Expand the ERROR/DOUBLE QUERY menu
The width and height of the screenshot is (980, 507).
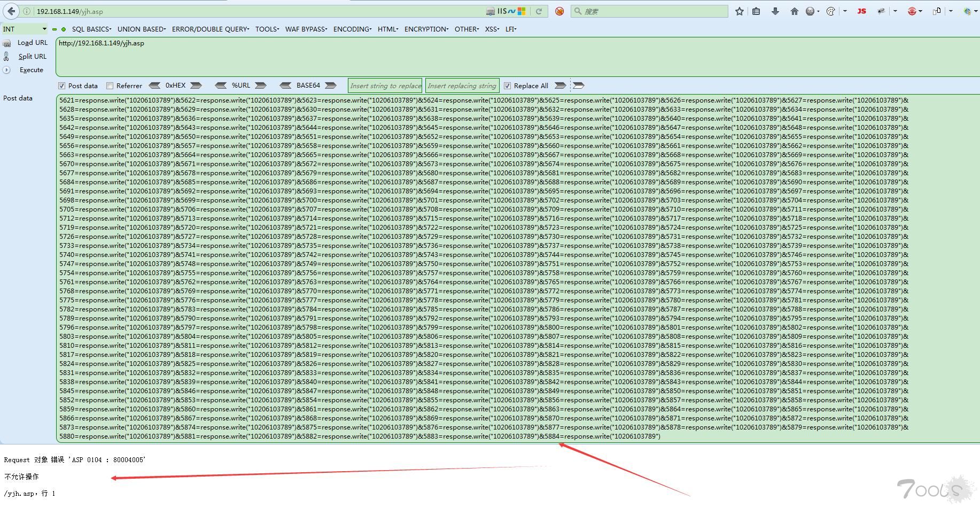point(211,29)
